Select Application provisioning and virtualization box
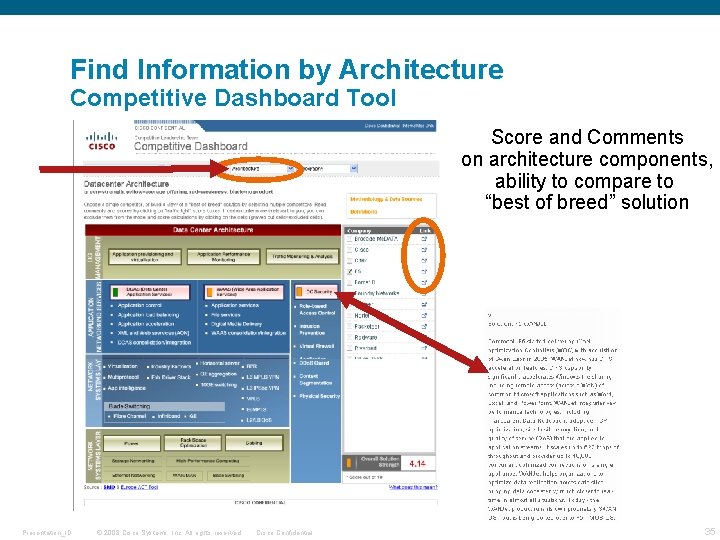 pos(145,257)
